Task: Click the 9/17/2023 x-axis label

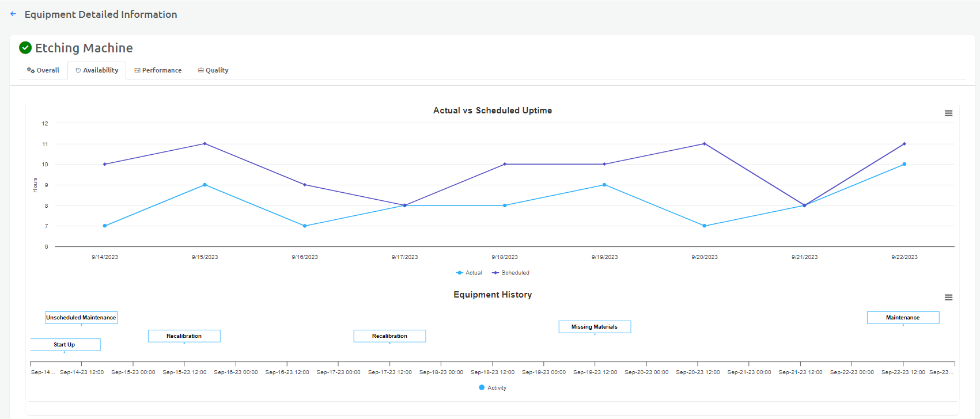Action: pyautogui.click(x=404, y=257)
